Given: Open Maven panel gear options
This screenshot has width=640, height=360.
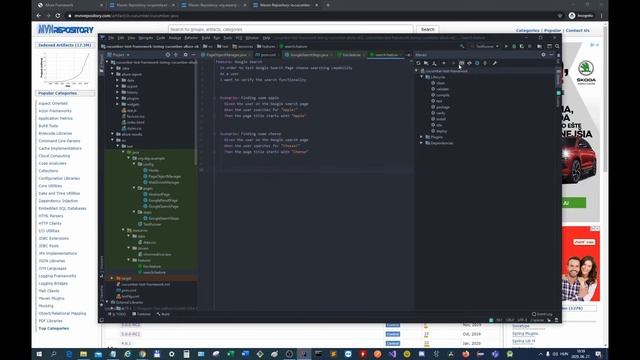Looking at the screenshot, I should click(x=543, y=55).
